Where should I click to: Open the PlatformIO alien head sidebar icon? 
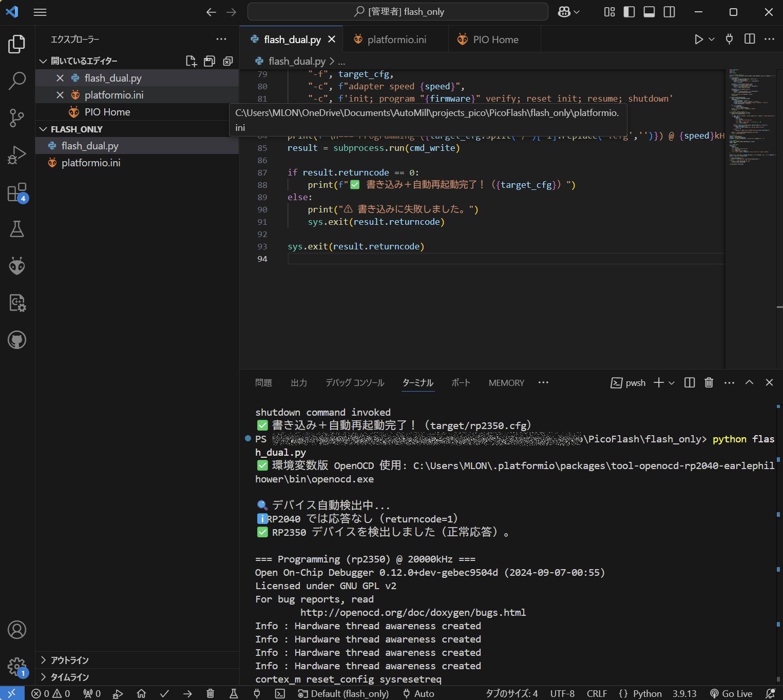(17, 266)
